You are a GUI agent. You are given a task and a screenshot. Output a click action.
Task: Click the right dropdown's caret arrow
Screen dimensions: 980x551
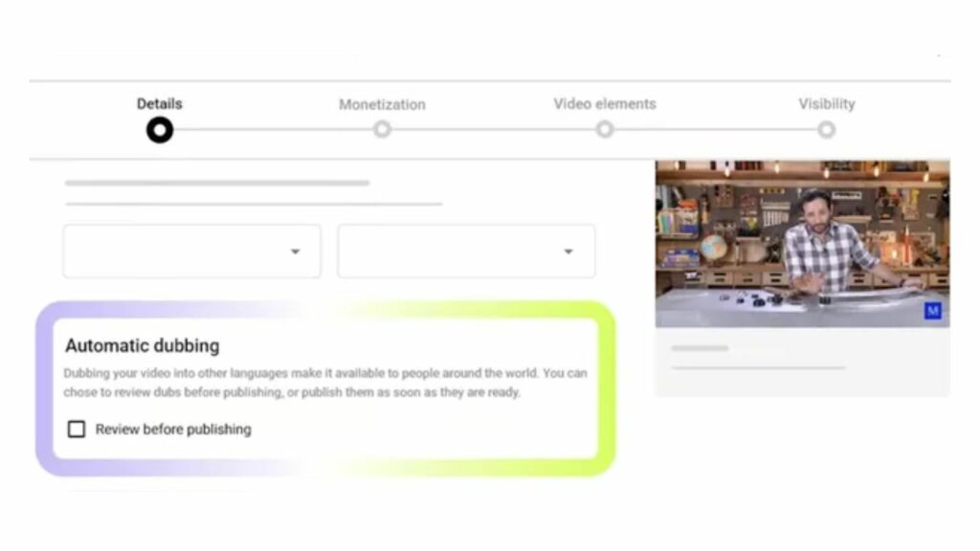(568, 251)
